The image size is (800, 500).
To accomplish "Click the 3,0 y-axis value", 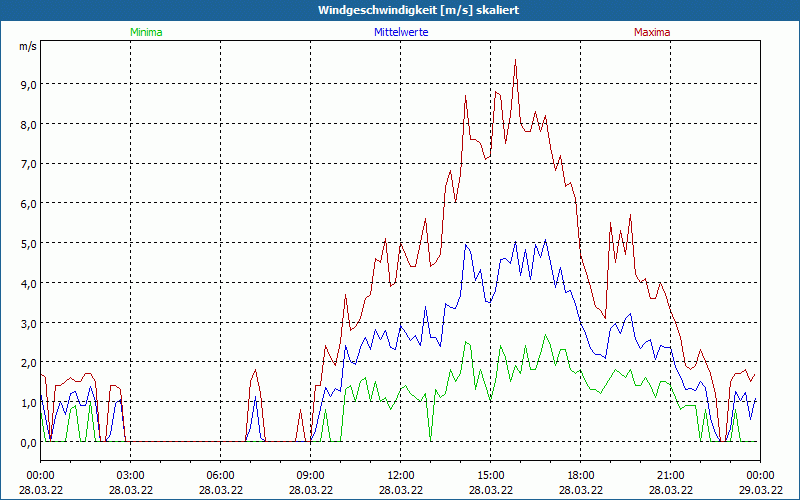I will 28,323.
